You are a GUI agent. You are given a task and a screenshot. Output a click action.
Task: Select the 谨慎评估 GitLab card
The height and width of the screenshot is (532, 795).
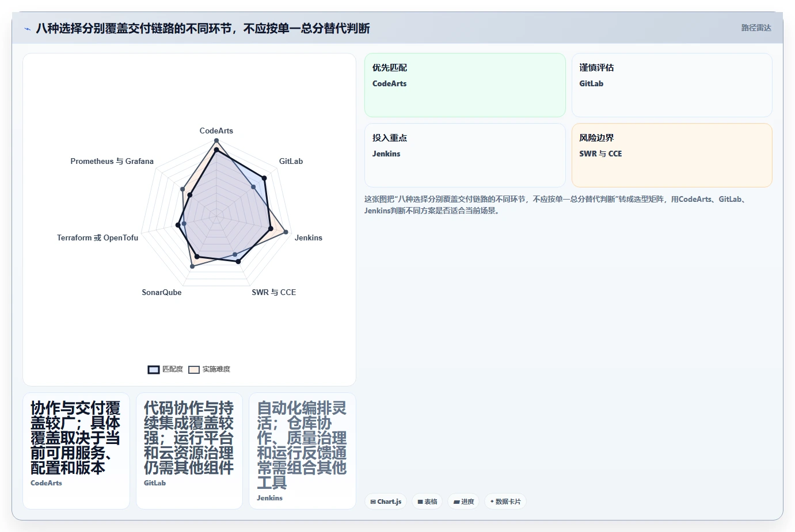672,85
